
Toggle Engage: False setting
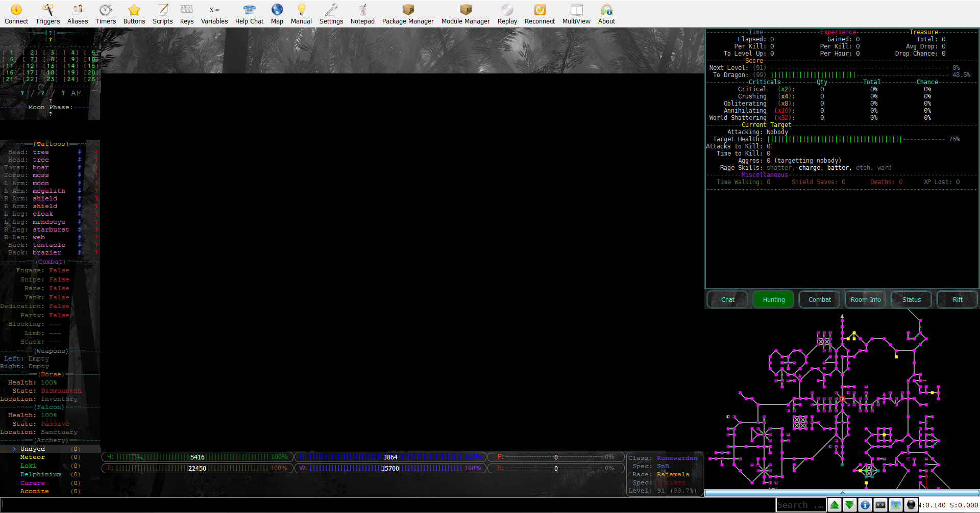point(43,271)
